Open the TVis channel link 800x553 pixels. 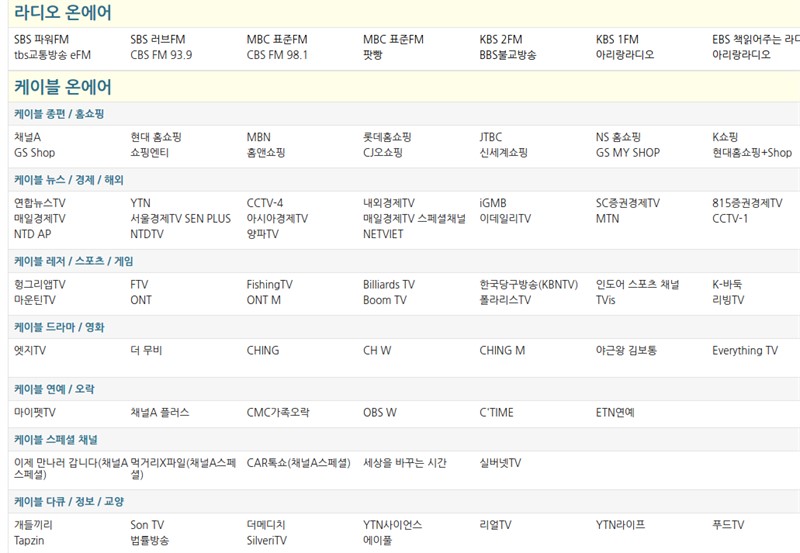pos(605,299)
